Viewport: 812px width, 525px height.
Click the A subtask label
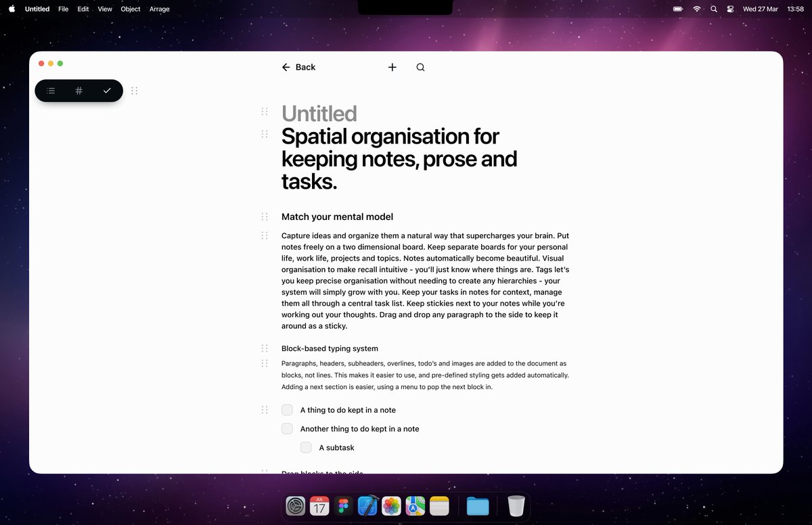pos(336,447)
